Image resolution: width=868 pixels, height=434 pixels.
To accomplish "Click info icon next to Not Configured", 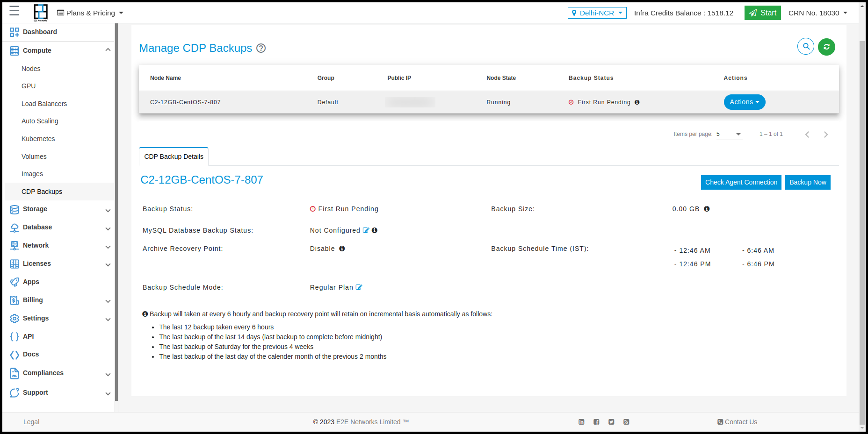I will (x=375, y=230).
